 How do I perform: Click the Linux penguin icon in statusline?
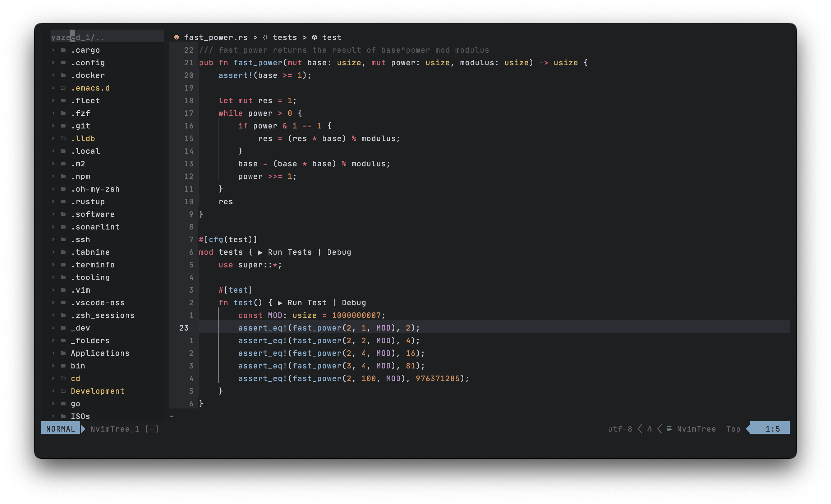[650, 429]
